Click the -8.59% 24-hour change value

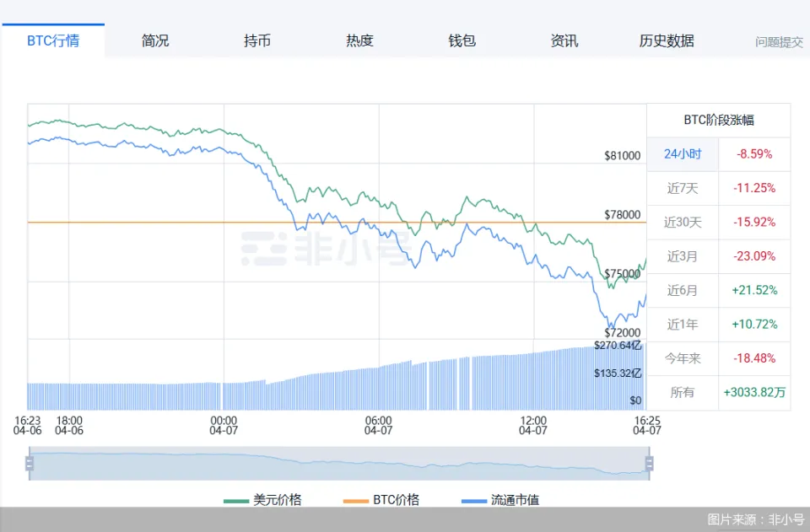(x=754, y=154)
